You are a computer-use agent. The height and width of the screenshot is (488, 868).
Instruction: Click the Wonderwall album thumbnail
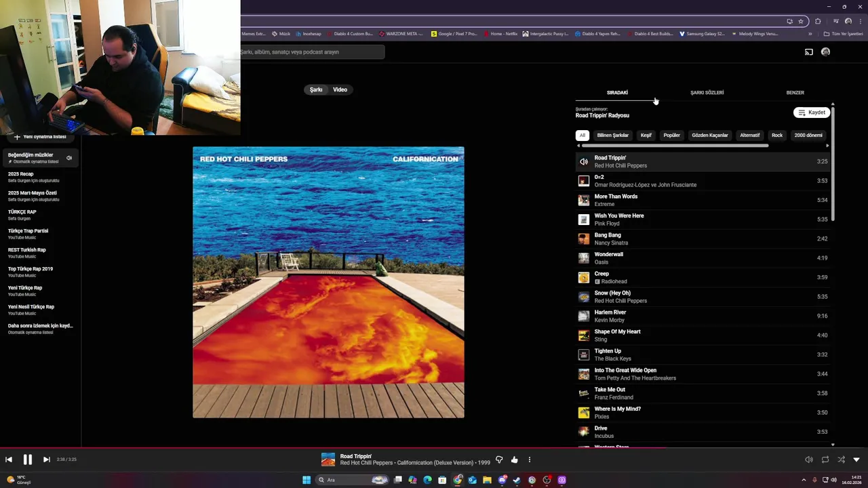[583, 258]
